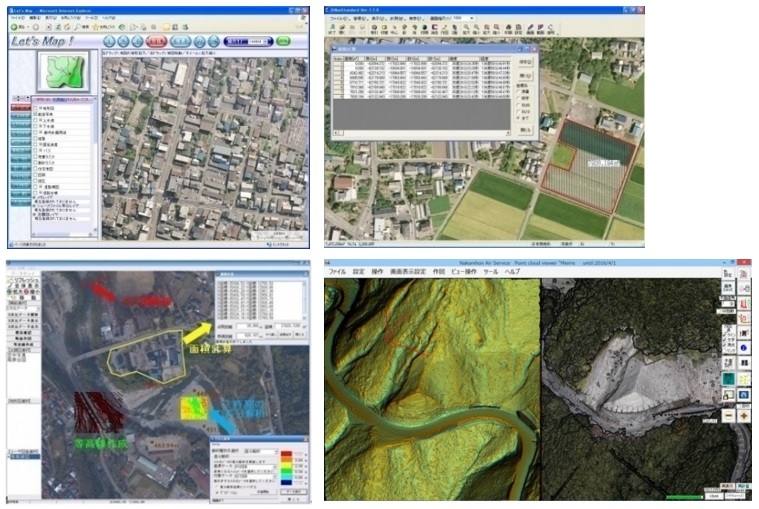
Task: Click the 保存 button in area measurement dialog
Action: pyautogui.click(x=525, y=62)
